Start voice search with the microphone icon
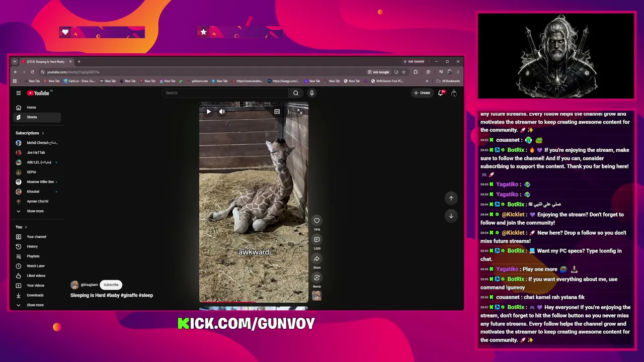 (312, 93)
